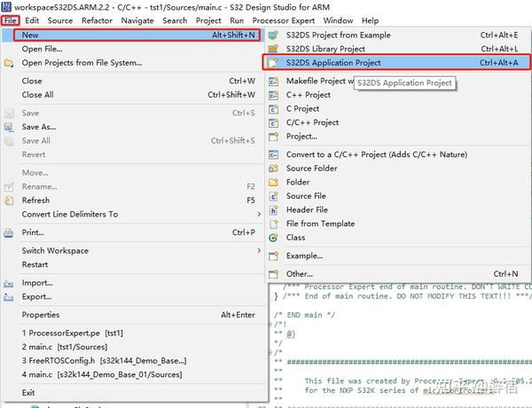Screen dimensions: 532x408
Task: Expand Switch Workspace submenu arrow
Action: click(x=259, y=250)
